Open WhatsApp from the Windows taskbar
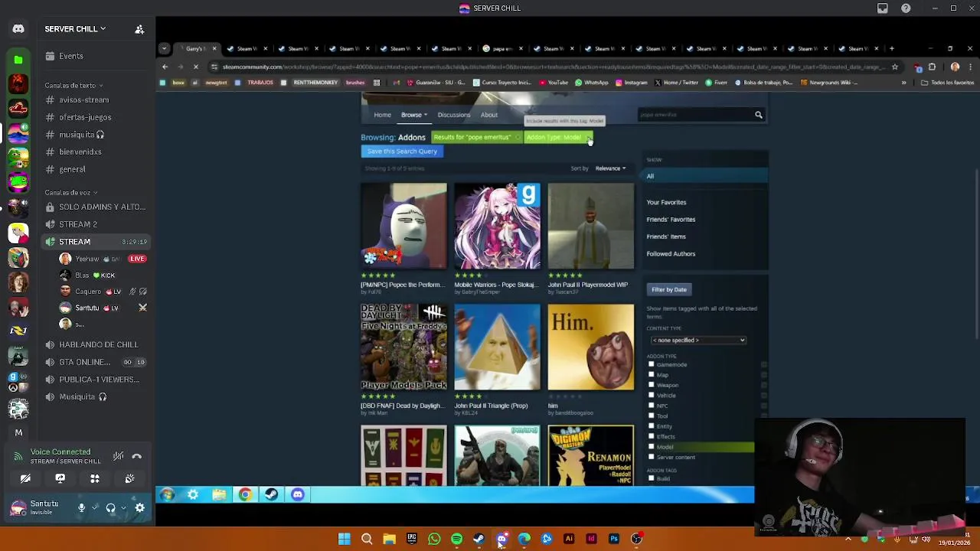980x551 pixels. click(x=434, y=539)
